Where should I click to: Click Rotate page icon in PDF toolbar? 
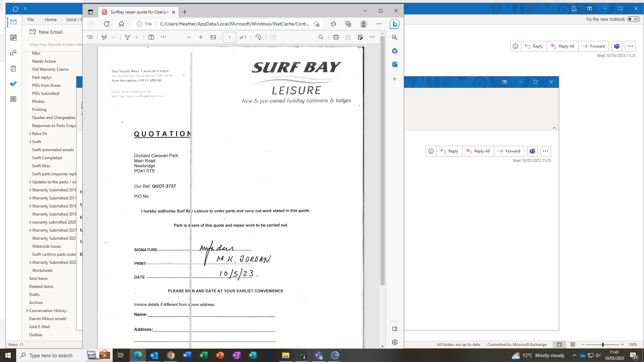(x=258, y=37)
